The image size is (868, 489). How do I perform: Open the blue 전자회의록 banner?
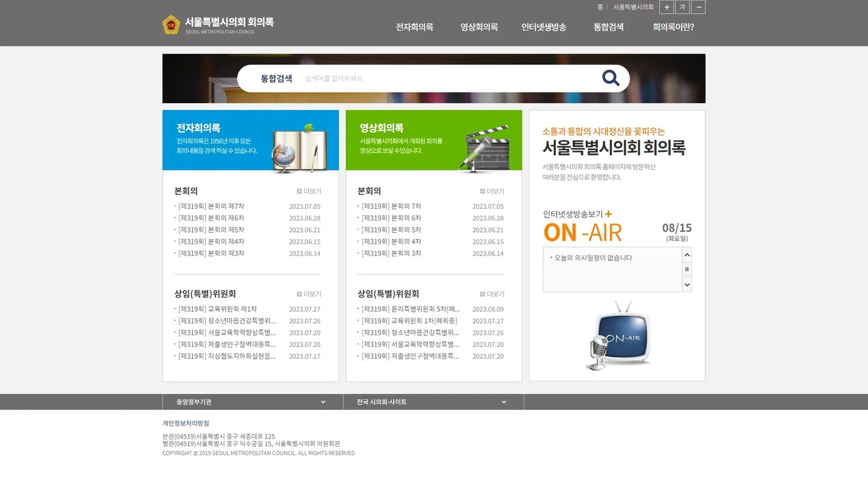251,140
